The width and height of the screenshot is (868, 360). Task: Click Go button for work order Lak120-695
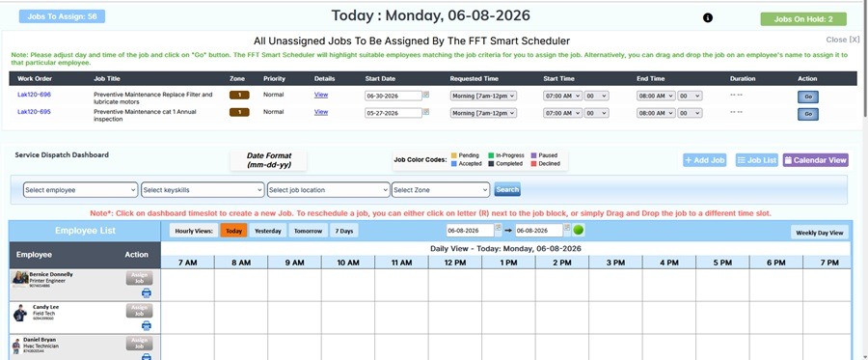tap(807, 114)
